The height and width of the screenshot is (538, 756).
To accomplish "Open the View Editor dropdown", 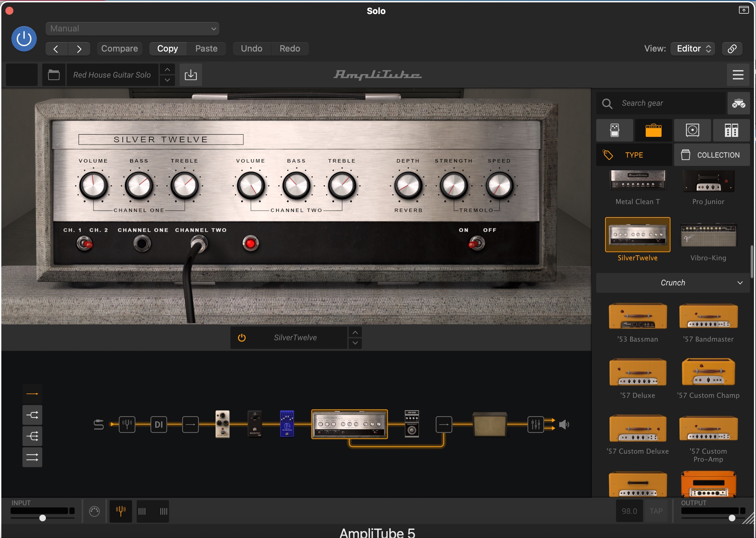I will click(x=693, y=49).
